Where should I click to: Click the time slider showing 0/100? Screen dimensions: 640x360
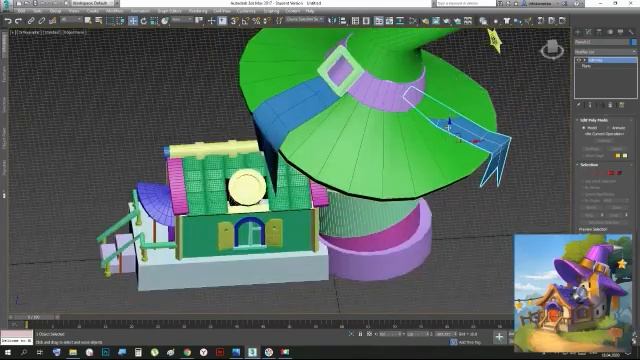(33, 317)
